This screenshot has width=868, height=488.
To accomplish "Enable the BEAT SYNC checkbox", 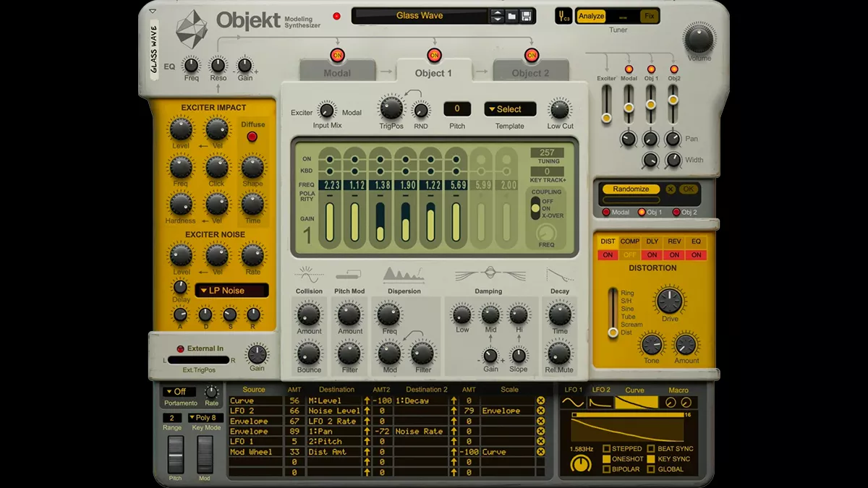I will click(652, 449).
